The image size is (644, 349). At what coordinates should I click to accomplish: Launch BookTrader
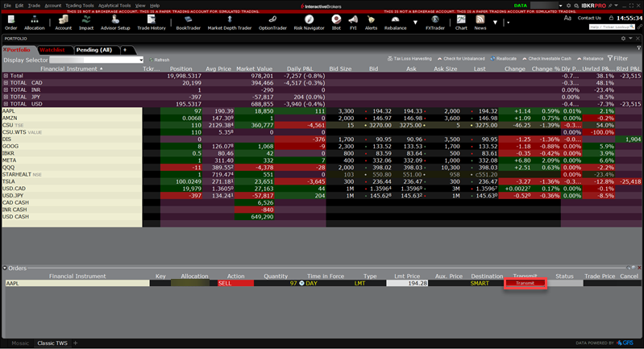pos(188,23)
